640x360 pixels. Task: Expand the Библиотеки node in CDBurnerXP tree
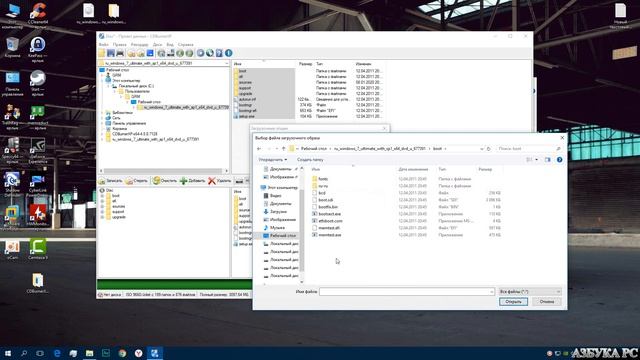[x=102, y=113]
